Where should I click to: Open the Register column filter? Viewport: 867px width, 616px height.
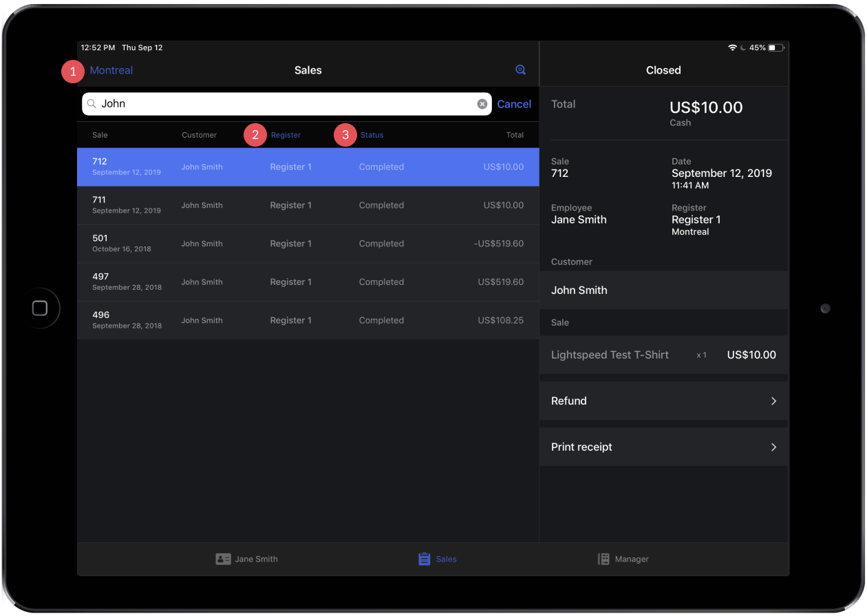[286, 135]
